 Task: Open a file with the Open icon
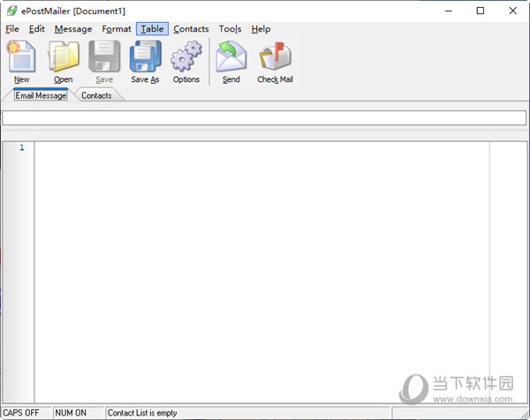[x=63, y=59]
